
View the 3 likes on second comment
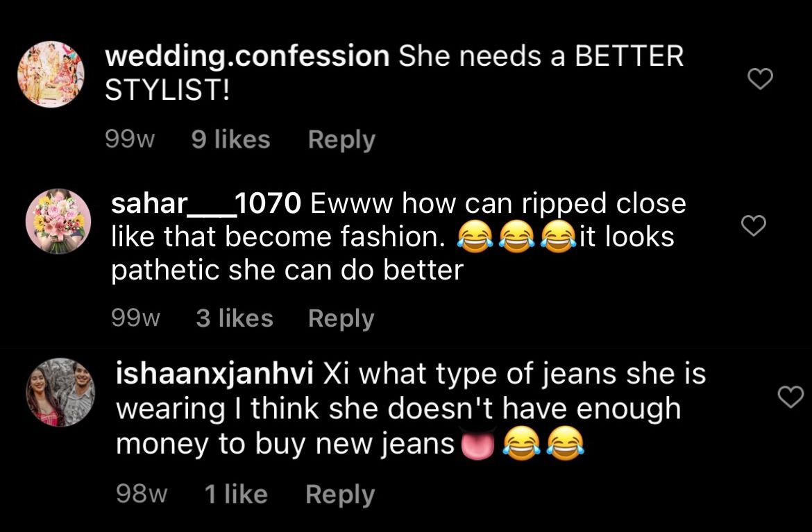[x=234, y=318]
